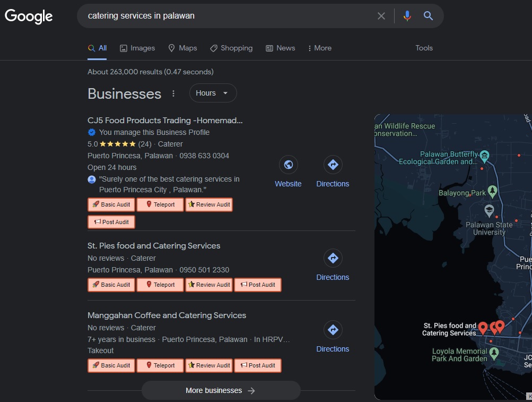Run Review Audit for CJ5 Food Products
The height and width of the screenshot is (402, 532).
[209, 204]
